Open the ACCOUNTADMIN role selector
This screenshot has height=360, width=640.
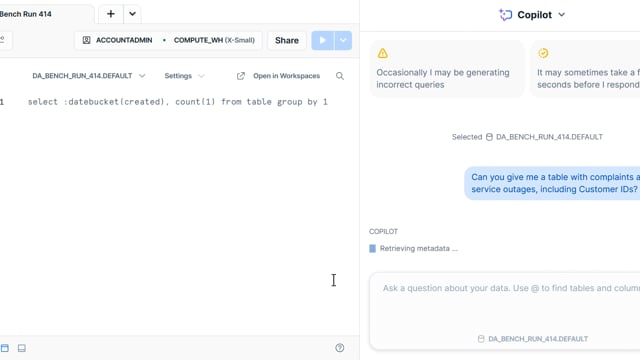(118, 40)
